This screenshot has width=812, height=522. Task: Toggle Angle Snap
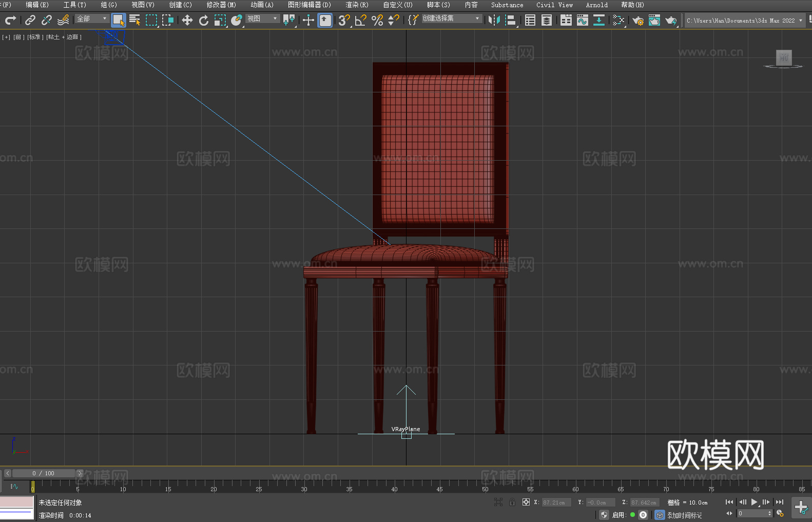coord(361,20)
